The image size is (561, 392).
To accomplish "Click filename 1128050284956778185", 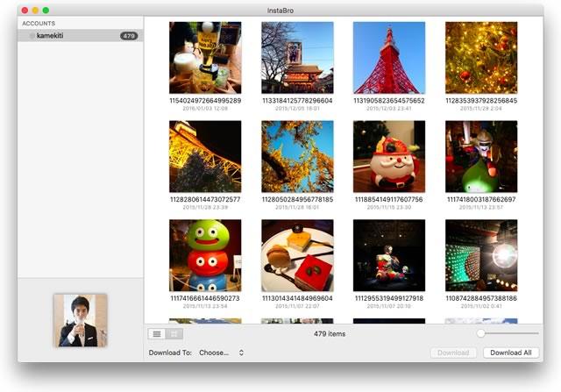I will pyautogui.click(x=297, y=199).
